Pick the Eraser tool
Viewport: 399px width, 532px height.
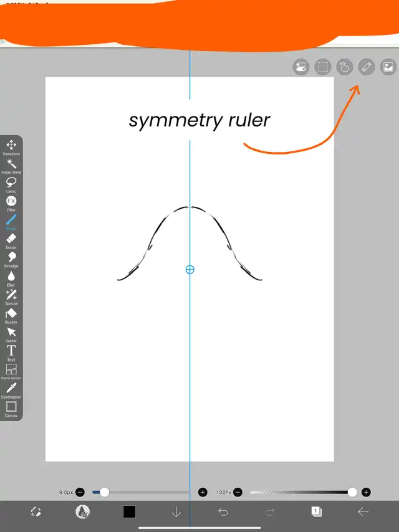[11, 239]
